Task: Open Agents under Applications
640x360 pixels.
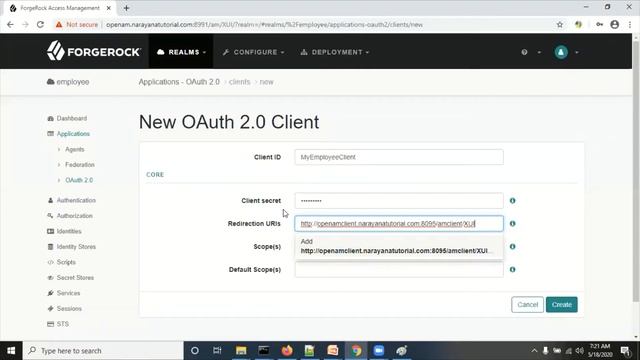Action: point(74,149)
